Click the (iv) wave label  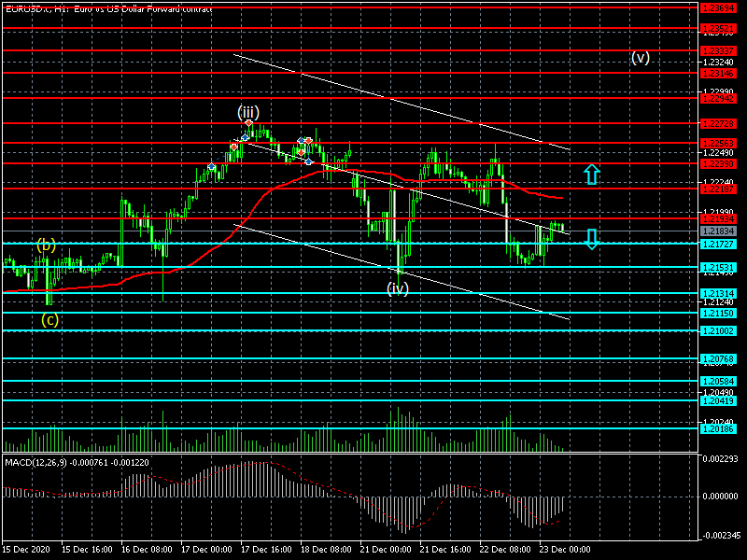(398, 288)
